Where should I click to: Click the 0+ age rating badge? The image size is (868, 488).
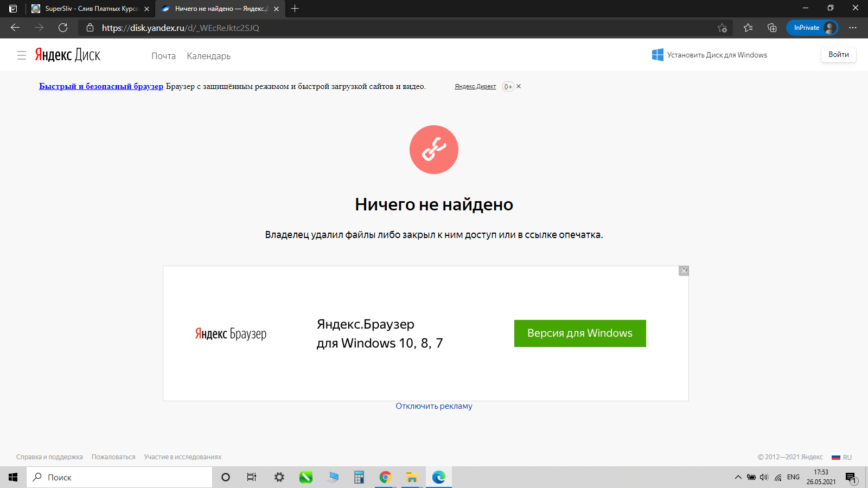[508, 87]
